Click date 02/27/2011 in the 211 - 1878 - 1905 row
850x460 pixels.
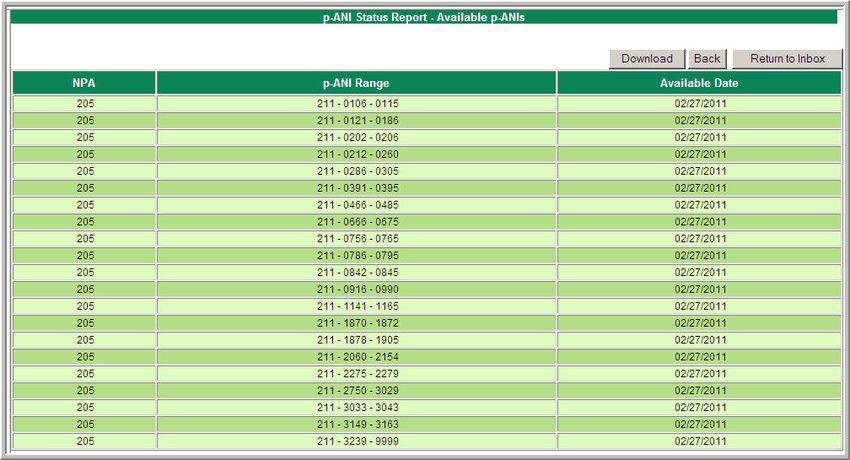tap(700, 340)
